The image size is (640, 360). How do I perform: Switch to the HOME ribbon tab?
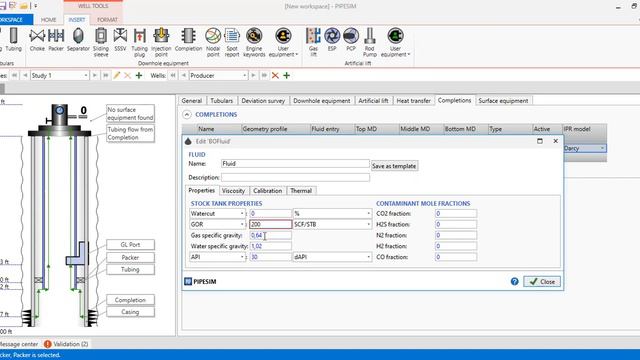pos(49,20)
